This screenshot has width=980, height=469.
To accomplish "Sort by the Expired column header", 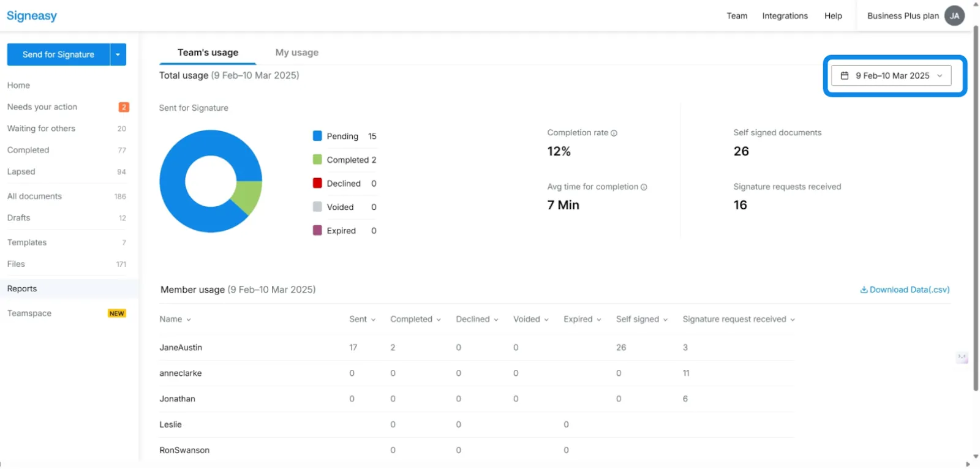I will pos(582,320).
